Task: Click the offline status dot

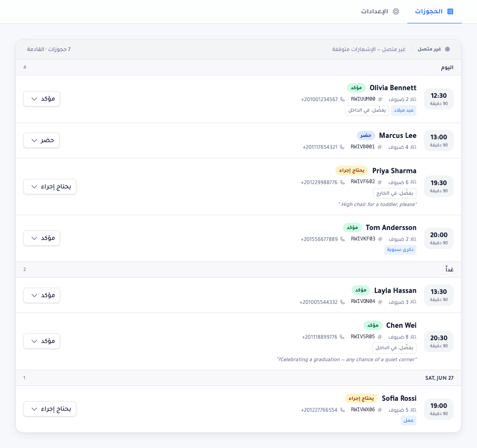Action: click(447, 49)
